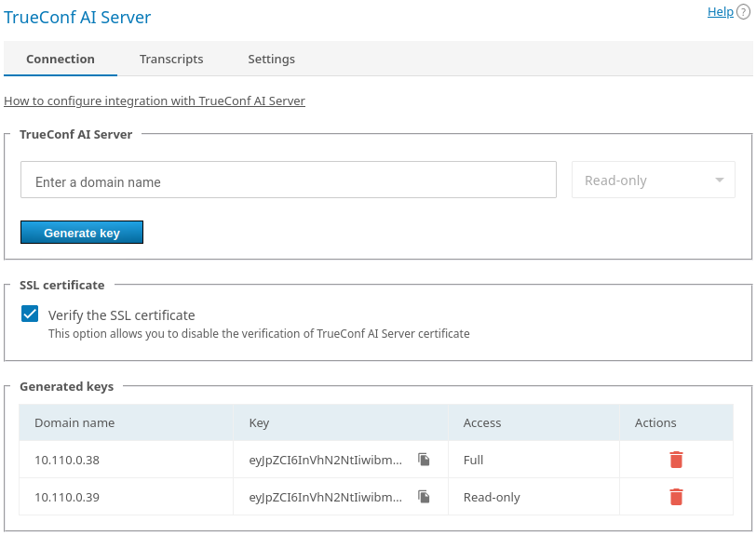Copy the key for 10.110.0.38

point(424,460)
